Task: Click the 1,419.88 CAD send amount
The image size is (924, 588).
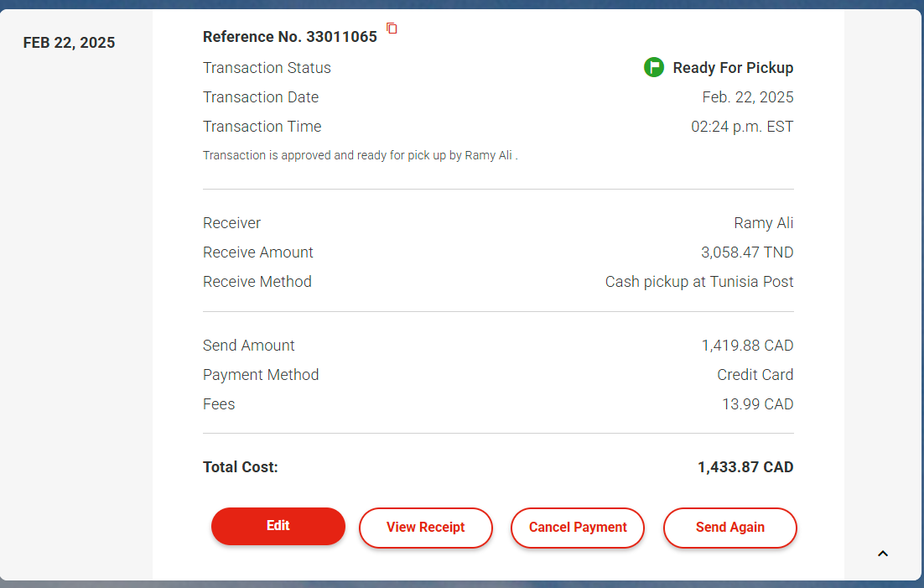Action: tap(747, 346)
